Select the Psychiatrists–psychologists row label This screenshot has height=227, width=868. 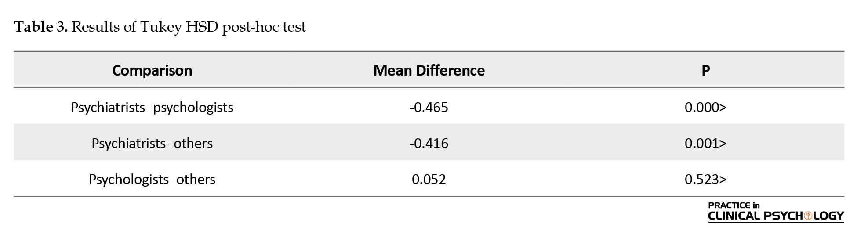tap(152, 107)
